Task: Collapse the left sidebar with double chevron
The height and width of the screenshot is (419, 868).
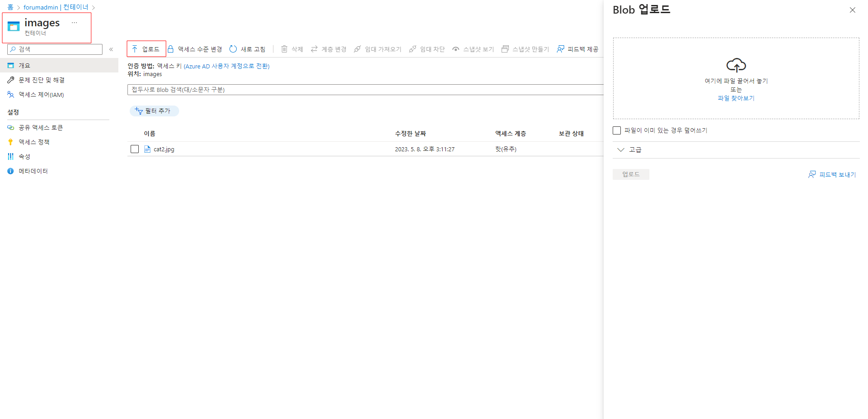Action: tap(111, 49)
